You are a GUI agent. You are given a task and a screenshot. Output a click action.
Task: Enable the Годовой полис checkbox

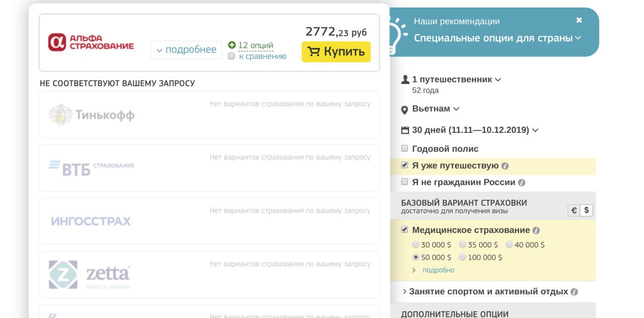405,148
